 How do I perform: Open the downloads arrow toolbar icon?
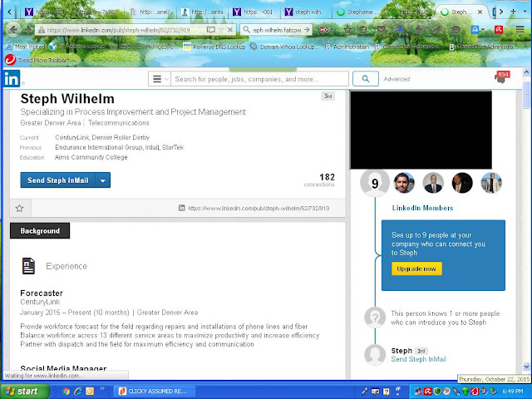pos(400,30)
